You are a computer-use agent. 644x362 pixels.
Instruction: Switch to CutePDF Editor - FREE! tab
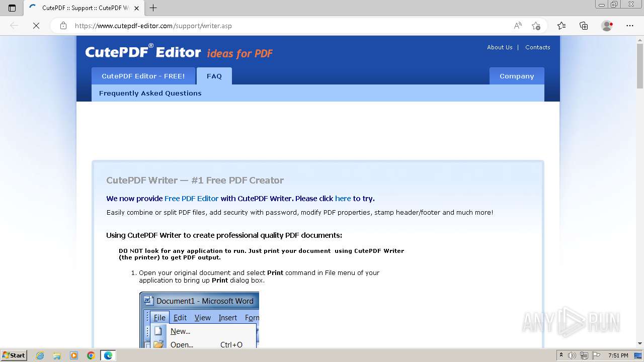point(143,76)
